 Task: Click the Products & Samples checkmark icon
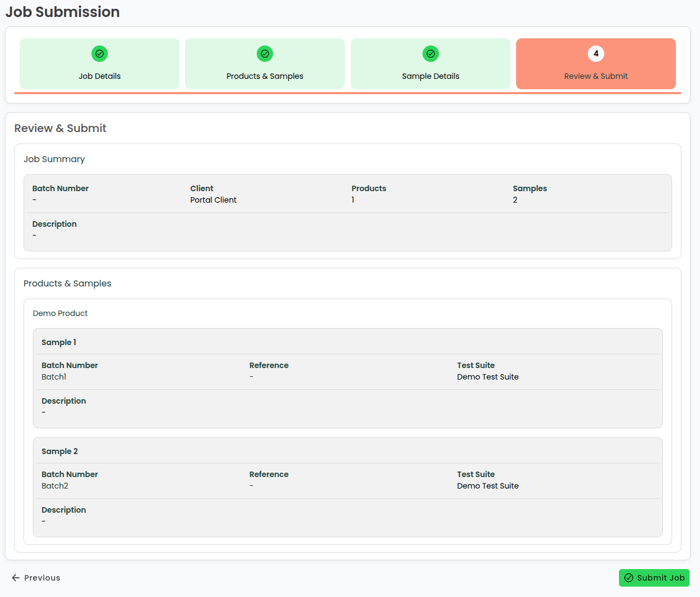pyautogui.click(x=265, y=54)
